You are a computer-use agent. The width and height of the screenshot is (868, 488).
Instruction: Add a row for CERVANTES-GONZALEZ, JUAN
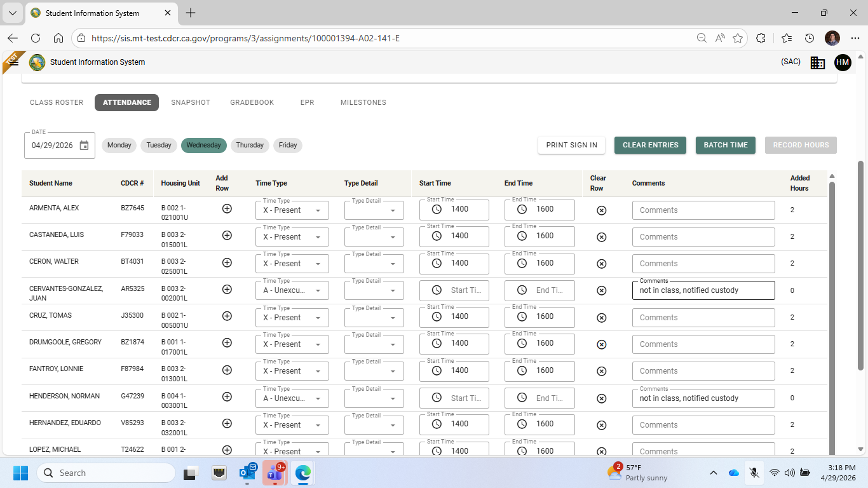(x=227, y=289)
